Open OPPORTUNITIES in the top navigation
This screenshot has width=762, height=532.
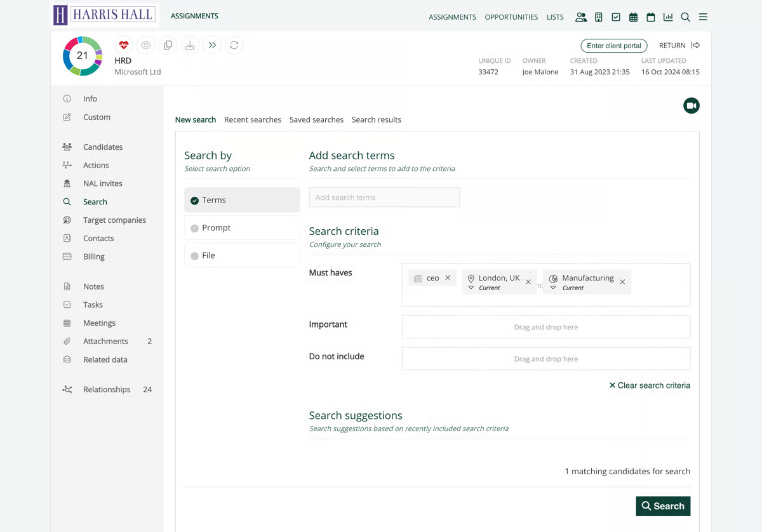[x=511, y=17]
